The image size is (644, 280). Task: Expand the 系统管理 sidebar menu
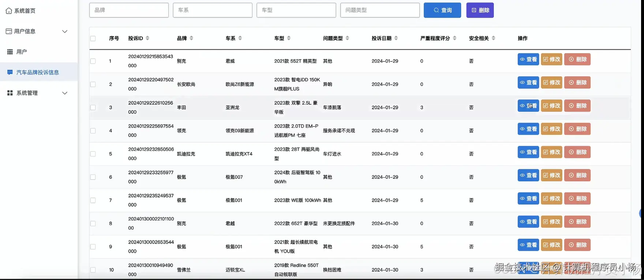click(x=37, y=93)
